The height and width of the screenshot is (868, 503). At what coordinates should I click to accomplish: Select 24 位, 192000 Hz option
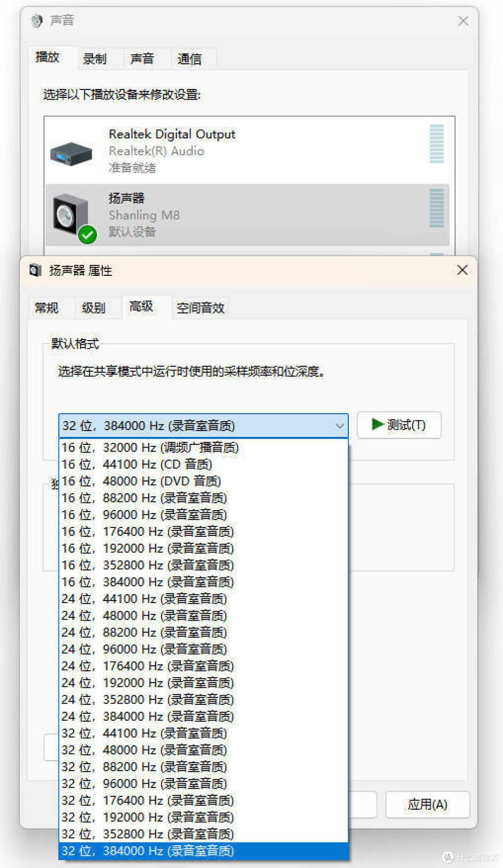[204, 683]
